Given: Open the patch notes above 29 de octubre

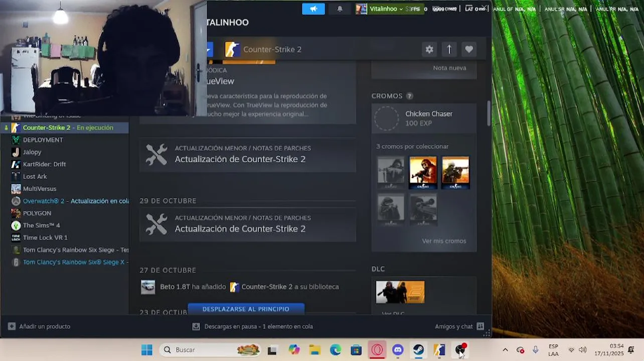Looking at the screenshot, I should (248, 155).
